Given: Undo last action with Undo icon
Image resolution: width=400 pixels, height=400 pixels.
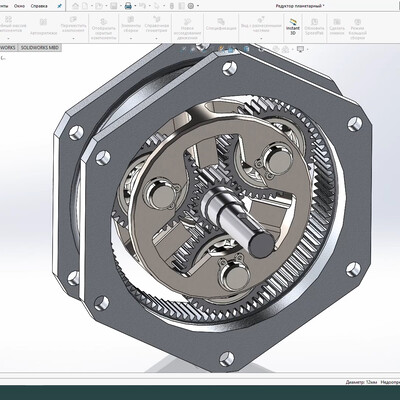Looking at the screenshot, I should tap(142, 6).
